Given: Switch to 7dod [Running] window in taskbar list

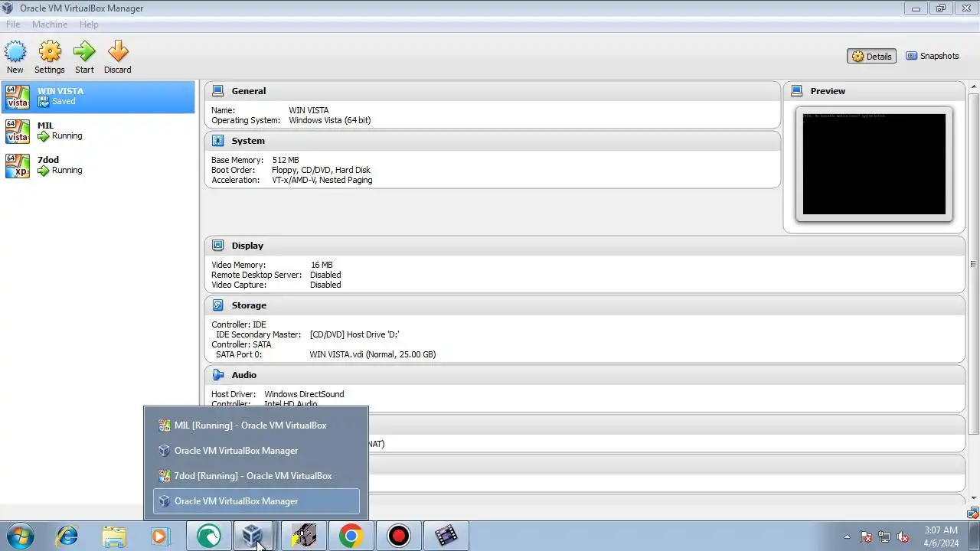Looking at the screenshot, I should 256,476.
